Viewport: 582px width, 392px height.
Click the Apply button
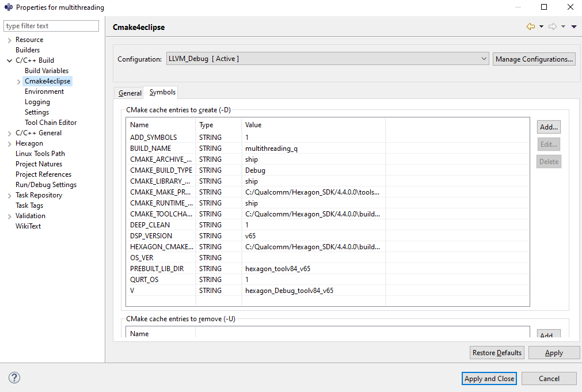pos(554,353)
